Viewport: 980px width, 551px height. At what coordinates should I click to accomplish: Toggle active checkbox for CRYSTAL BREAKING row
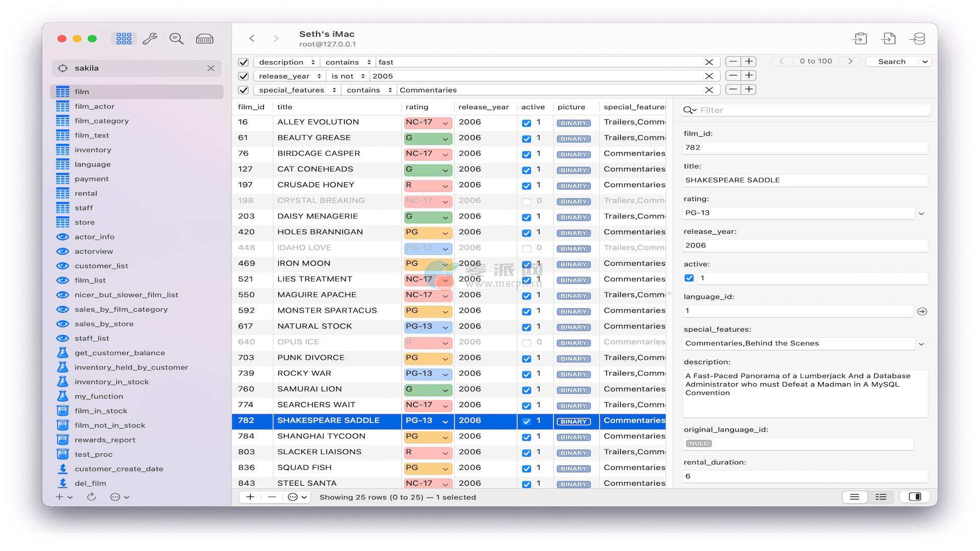526,202
